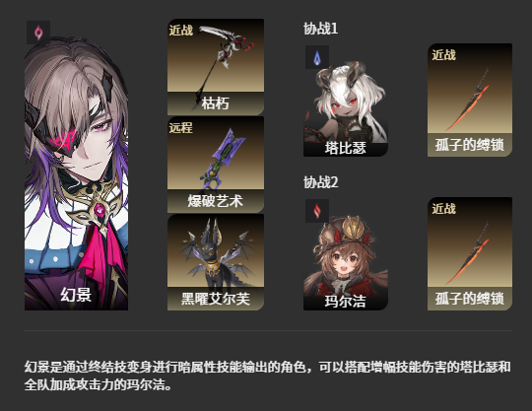Click the orange blade icon beside 塔比瑟
Image resolution: width=532 pixels, height=411 pixels.
coord(468,100)
